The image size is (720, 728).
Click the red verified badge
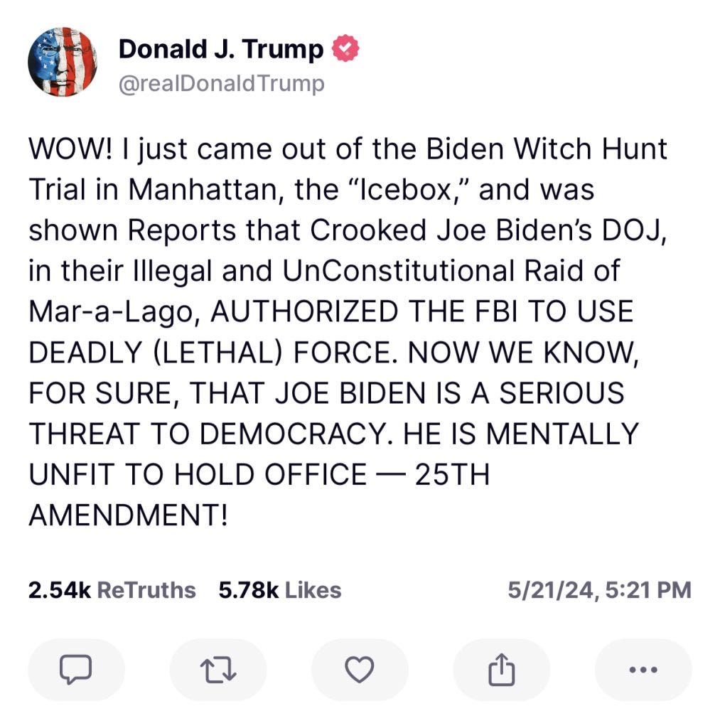pyautogui.click(x=345, y=48)
